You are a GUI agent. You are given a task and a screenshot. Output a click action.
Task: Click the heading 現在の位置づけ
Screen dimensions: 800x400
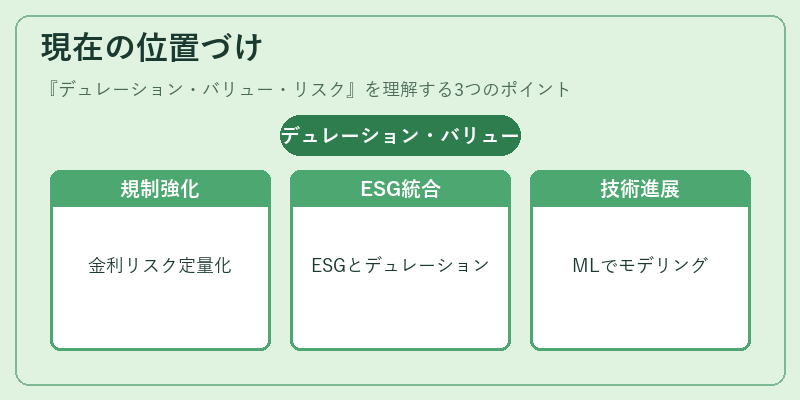(152, 47)
